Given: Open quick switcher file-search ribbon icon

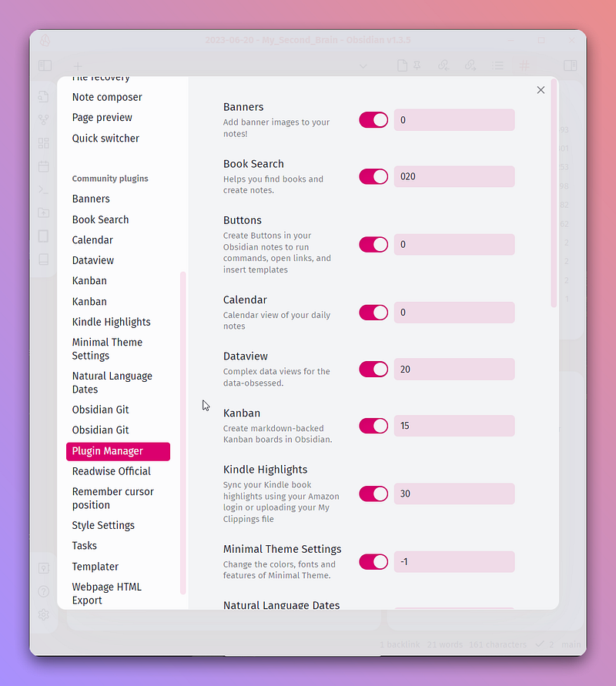Looking at the screenshot, I should coord(43,96).
